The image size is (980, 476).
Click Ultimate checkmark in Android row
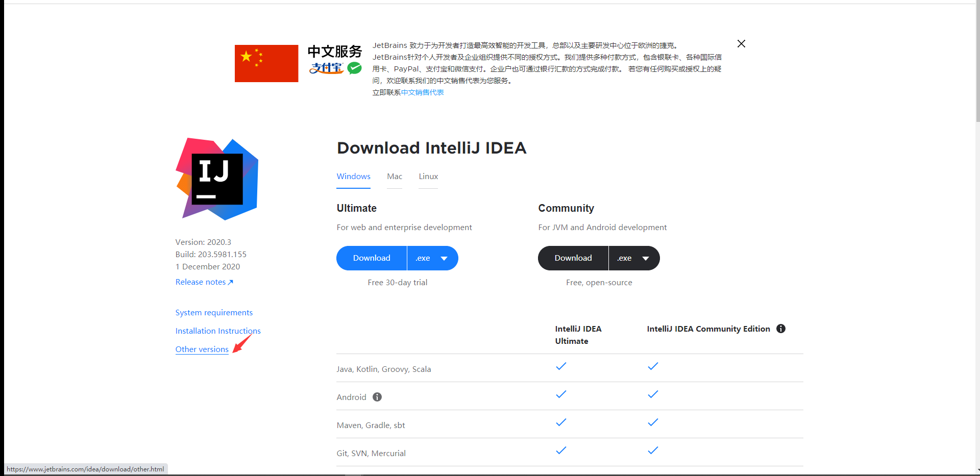561,394
